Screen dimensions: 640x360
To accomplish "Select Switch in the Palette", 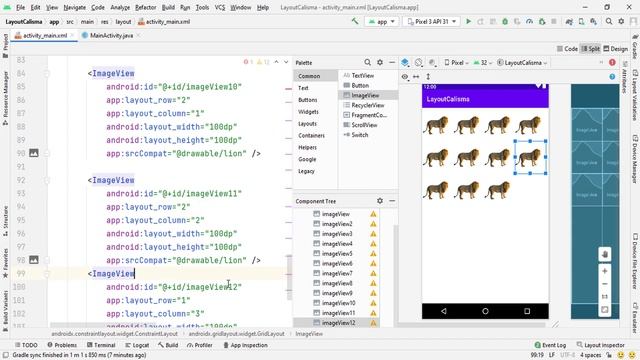I will 360,135.
